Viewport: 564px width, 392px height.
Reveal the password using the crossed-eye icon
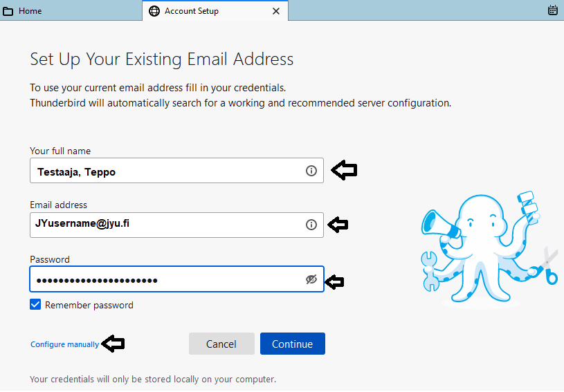[x=311, y=279]
